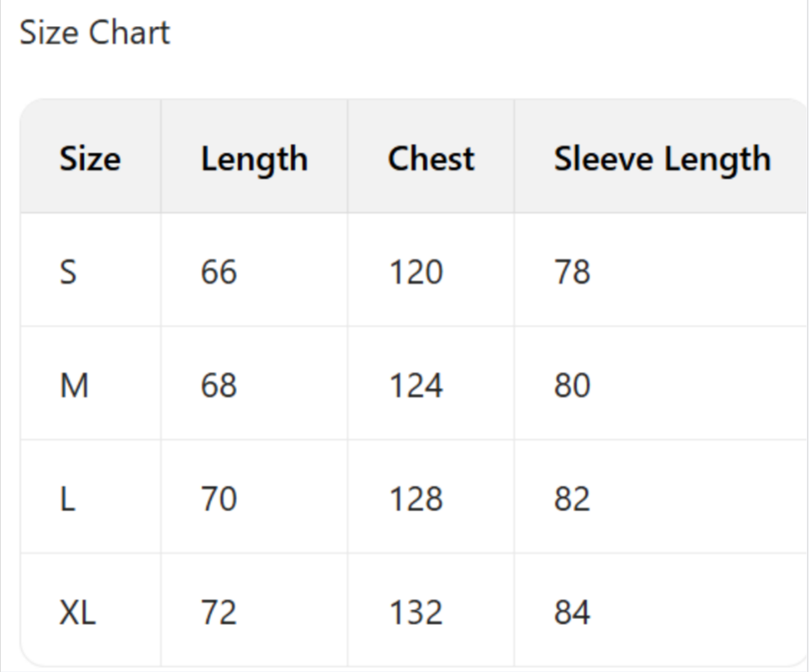Click sleeve length 80 in the M row

(x=572, y=385)
